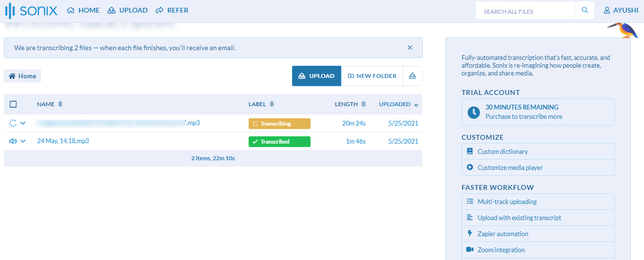This screenshot has width=644, height=260.
Task: Click the Sonix logo
Action: click(x=31, y=10)
